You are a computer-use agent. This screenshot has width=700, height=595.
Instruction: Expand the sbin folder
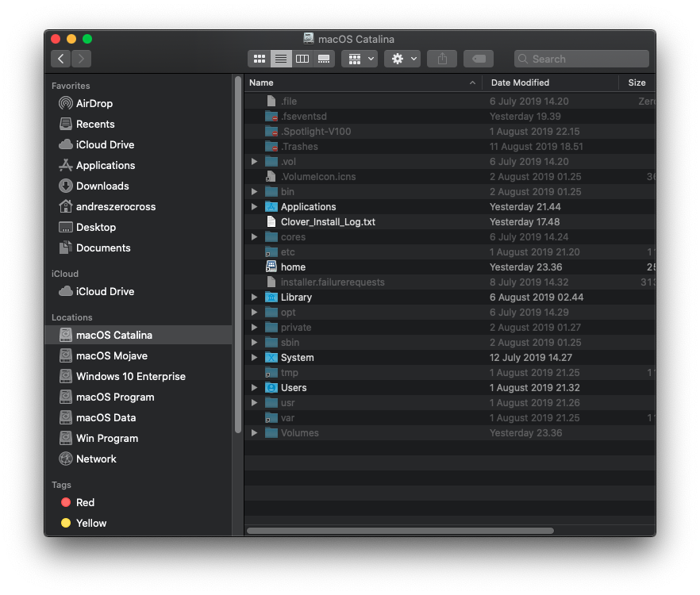254,343
